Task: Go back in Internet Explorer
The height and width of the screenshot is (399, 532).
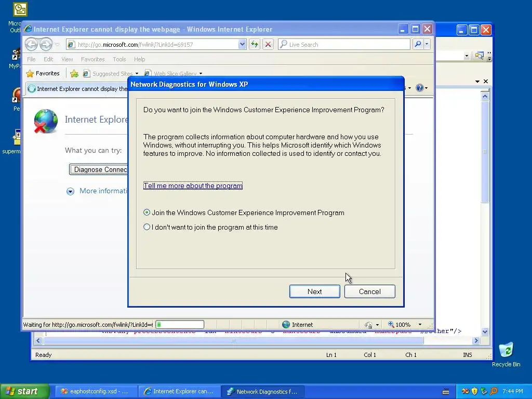Action: [x=32, y=44]
